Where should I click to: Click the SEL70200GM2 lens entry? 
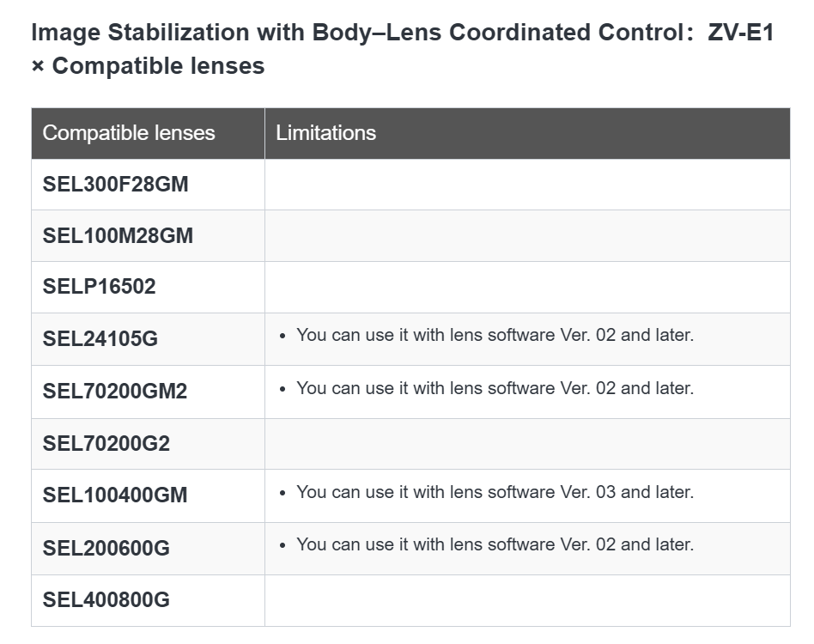[115, 392]
